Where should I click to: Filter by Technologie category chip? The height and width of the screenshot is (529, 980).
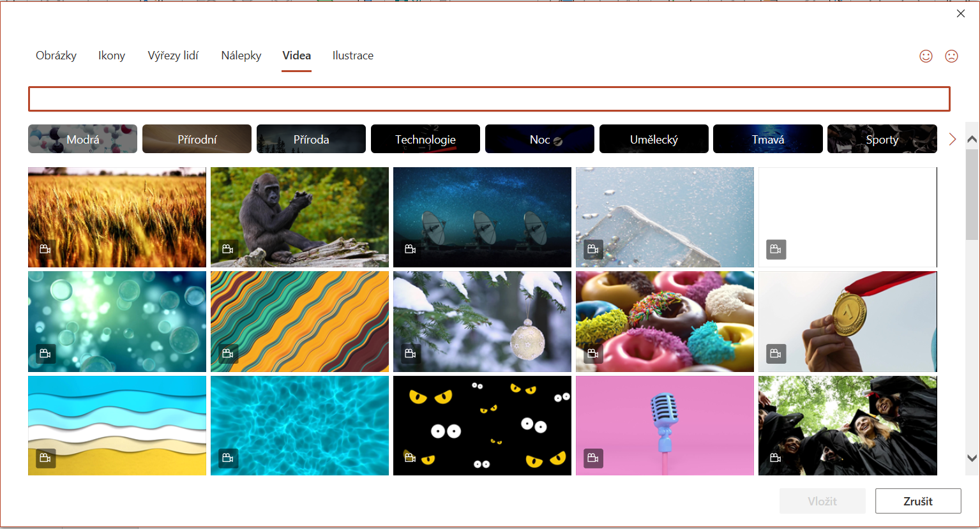pyautogui.click(x=425, y=139)
